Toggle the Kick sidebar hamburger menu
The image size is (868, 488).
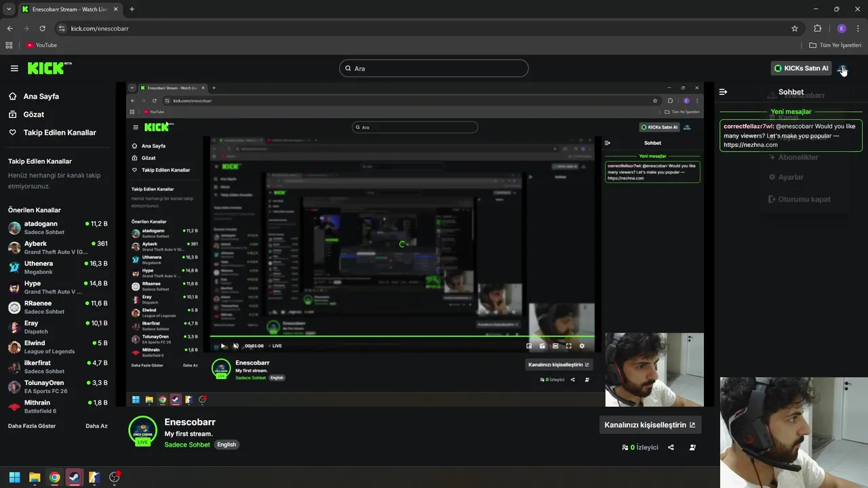pos(14,68)
